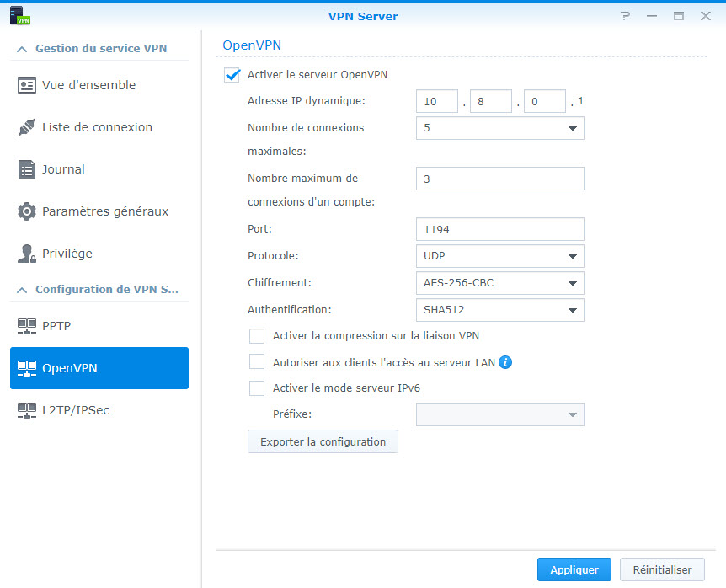Open the Journal page
The image size is (726, 588).
[x=99, y=169]
